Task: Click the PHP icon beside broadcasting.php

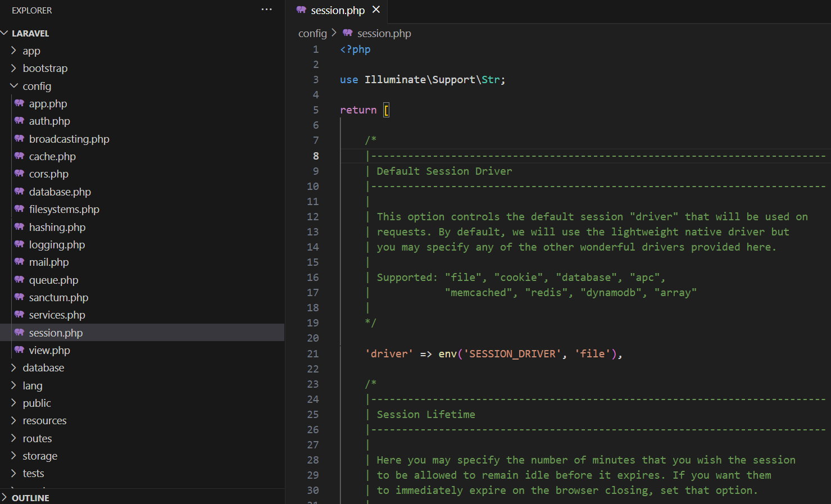Action: (x=19, y=139)
